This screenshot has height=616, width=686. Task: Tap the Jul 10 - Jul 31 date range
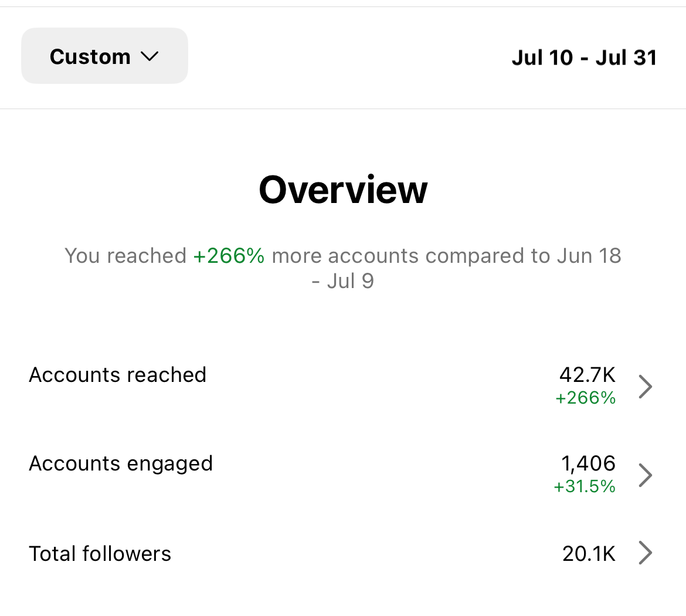(x=584, y=57)
